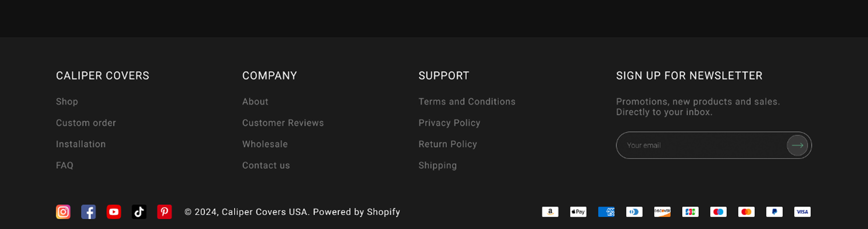Viewport: 868px width, 229px height.
Task: Open the Installation link
Action: (81, 144)
